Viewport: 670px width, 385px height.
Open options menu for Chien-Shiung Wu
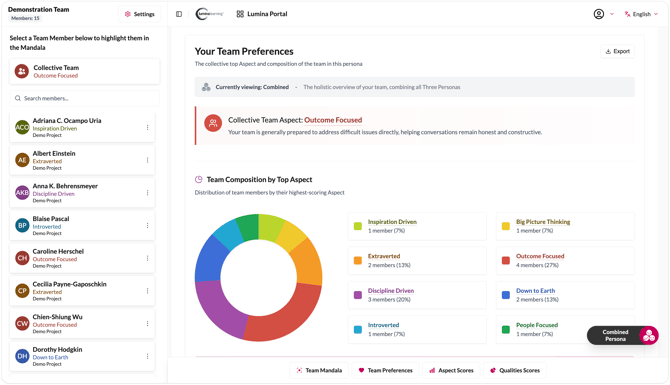[147, 323]
